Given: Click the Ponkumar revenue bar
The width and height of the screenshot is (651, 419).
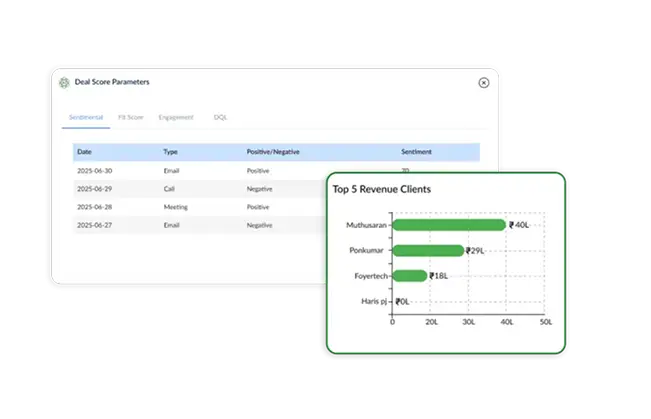Looking at the screenshot, I should tap(428, 250).
